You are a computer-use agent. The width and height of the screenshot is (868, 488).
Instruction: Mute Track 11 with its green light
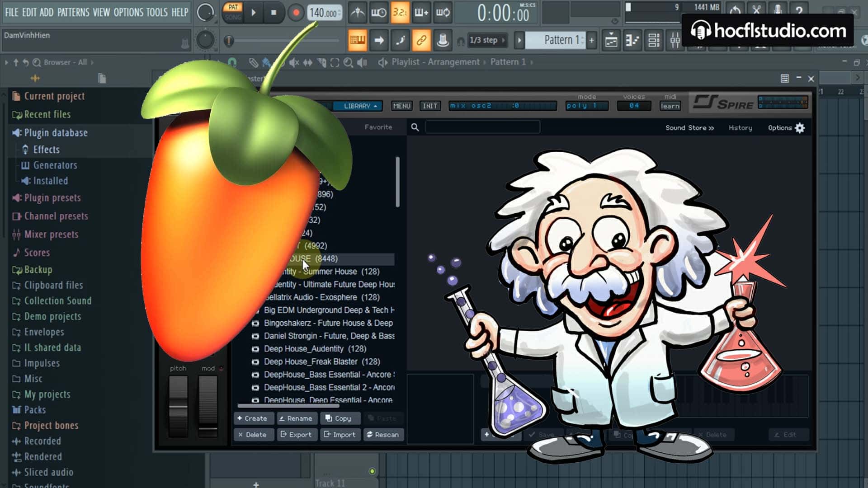click(x=372, y=471)
